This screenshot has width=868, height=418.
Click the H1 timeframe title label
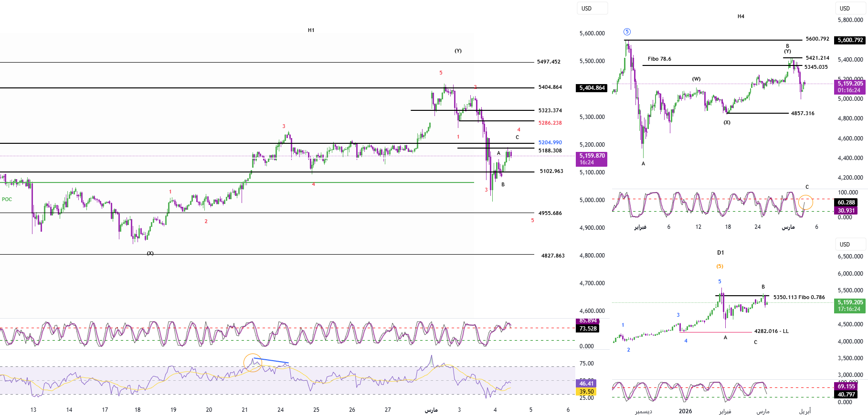[x=311, y=30]
